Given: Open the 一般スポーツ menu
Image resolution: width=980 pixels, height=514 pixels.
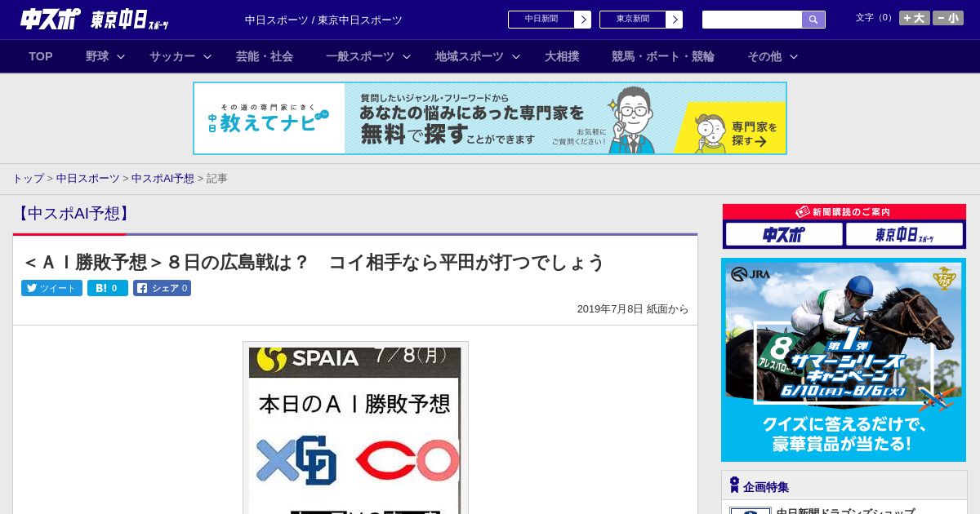Looking at the screenshot, I should click(x=359, y=56).
